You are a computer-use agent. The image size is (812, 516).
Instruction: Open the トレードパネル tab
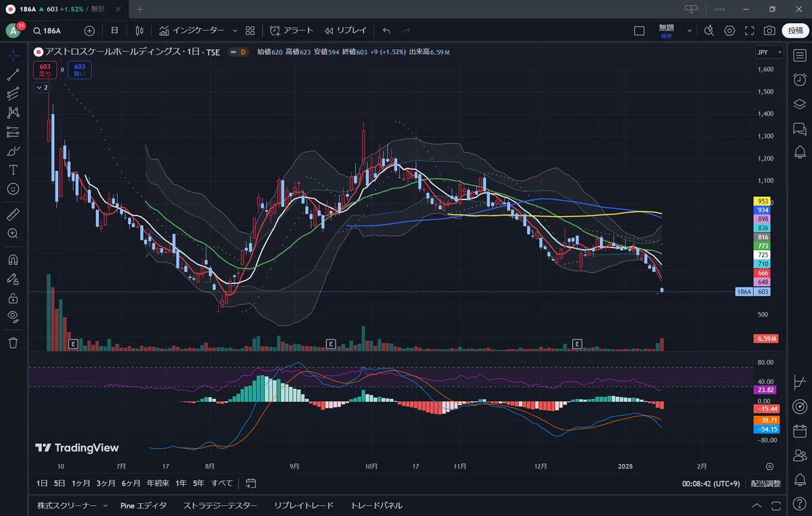click(x=376, y=506)
